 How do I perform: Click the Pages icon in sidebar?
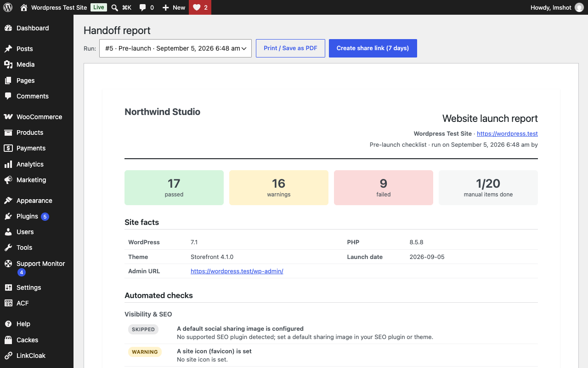click(x=8, y=80)
